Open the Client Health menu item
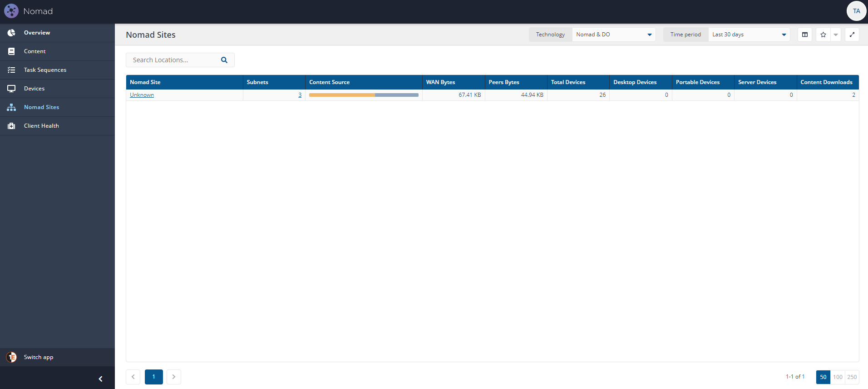 pyautogui.click(x=57, y=126)
